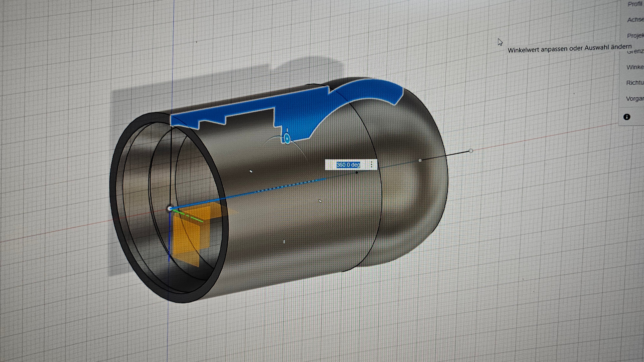Click the hollow endpoint circle of the axis line
This screenshot has height=362, width=644.
tap(471, 151)
